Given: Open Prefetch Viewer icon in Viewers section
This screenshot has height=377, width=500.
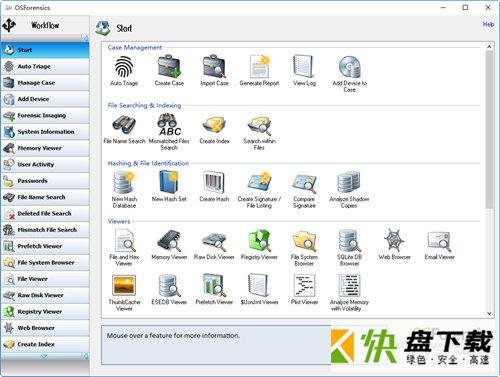Looking at the screenshot, I should point(214,285).
